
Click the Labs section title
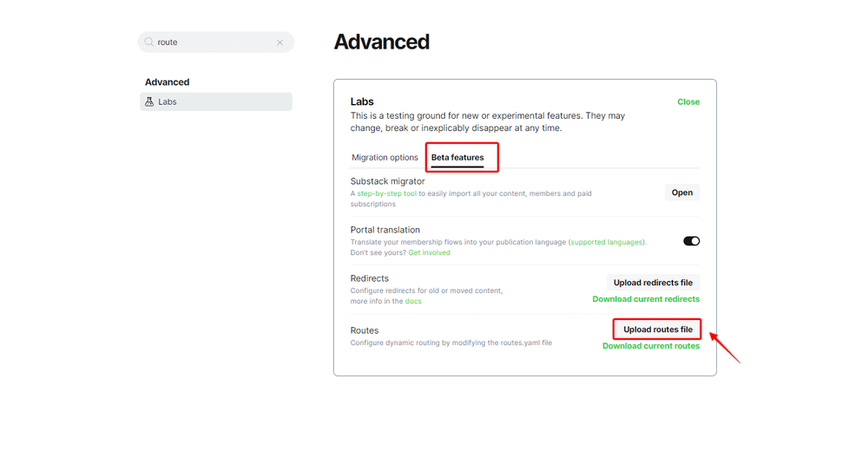coord(362,101)
